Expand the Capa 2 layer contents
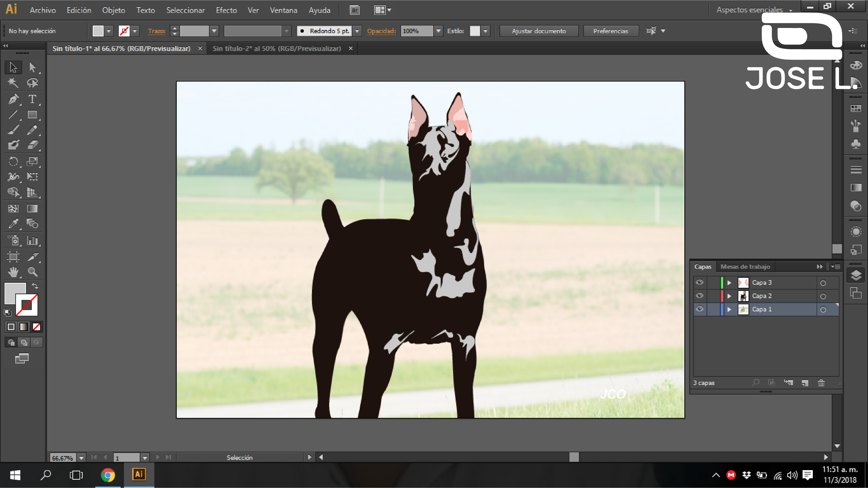The image size is (868, 488). click(729, 296)
